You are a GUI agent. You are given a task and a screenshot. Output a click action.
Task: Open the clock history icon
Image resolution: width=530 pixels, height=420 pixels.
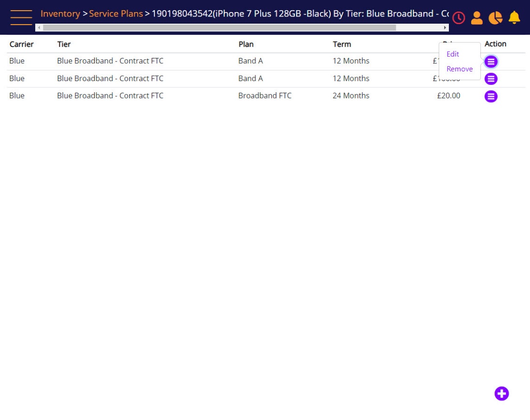(459, 18)
